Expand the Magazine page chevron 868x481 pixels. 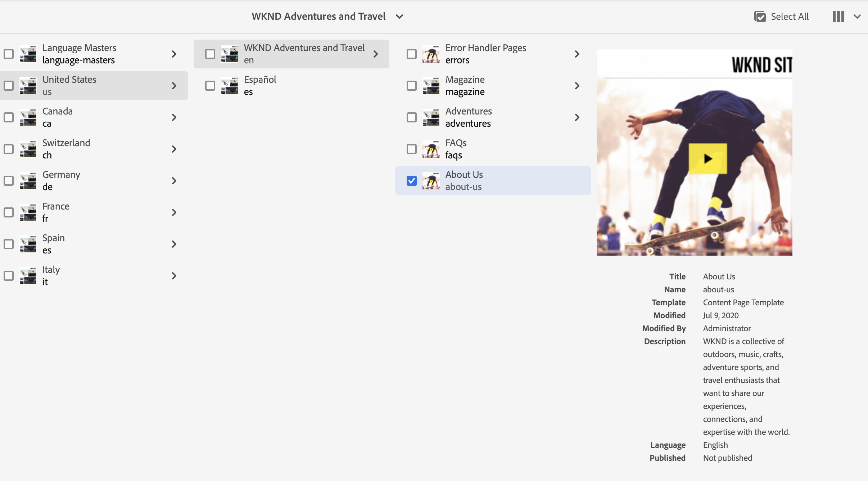click(577, 86)
